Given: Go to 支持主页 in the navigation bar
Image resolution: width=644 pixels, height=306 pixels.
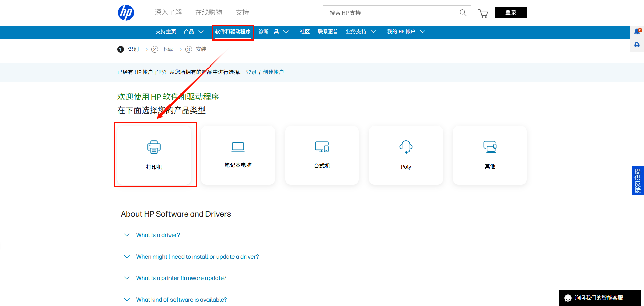Looking at the screenshot, I should point(165,31).
